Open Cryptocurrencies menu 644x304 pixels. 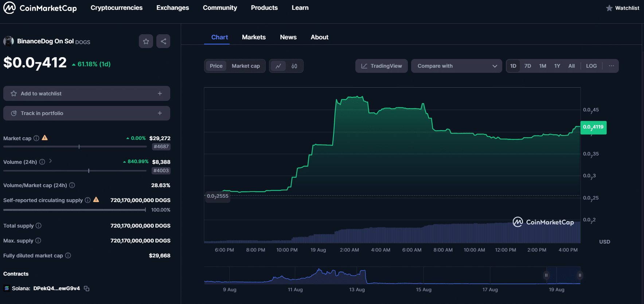point(117,8)
